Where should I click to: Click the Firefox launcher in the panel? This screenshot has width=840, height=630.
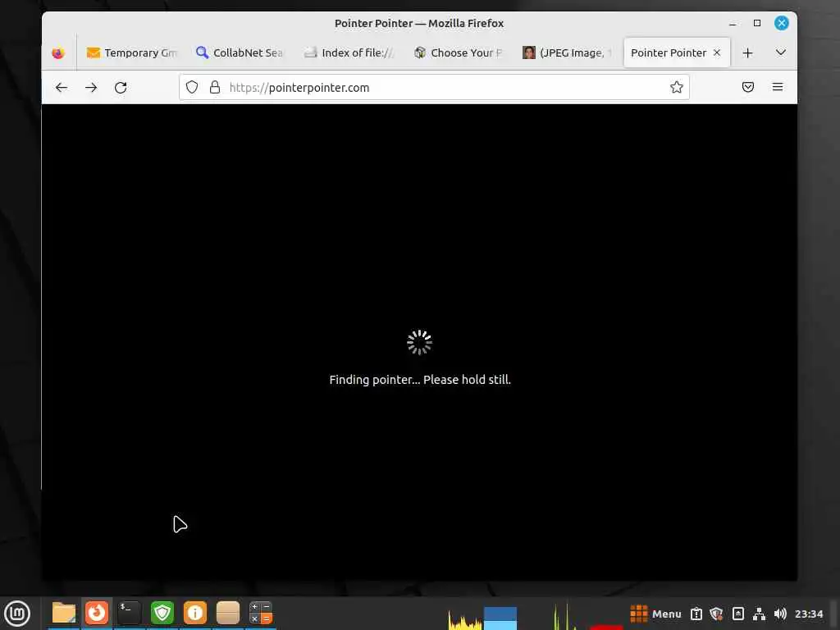tap(97, 613)
